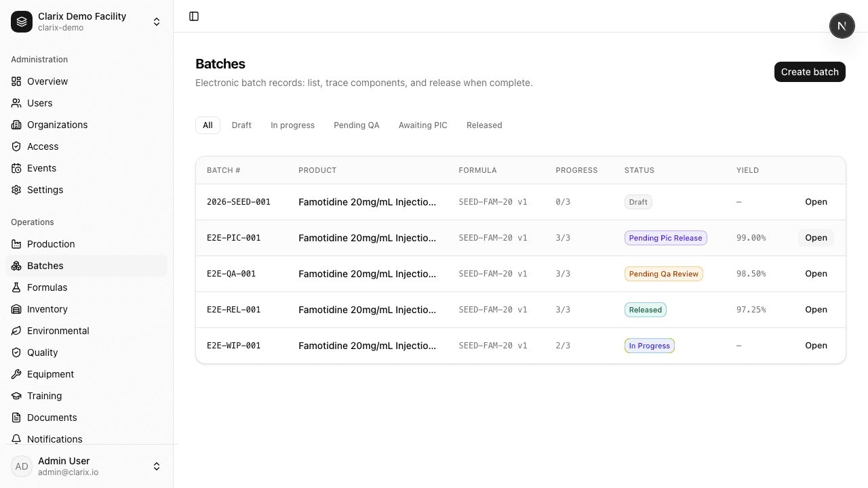Click the admin@clarix.io email text
Image resolution: width=868 pixels, height=488 pixels.
click(x=68, y=472)
